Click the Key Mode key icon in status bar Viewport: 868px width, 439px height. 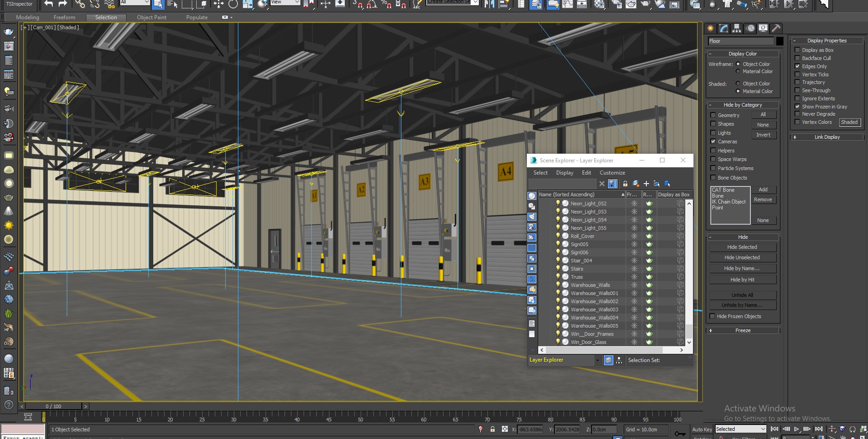point(680,434)
